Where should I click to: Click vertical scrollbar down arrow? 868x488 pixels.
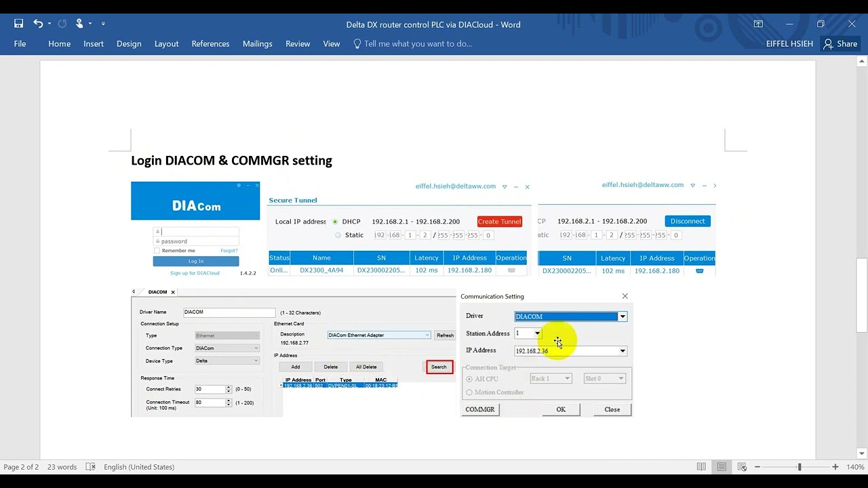coord(862,453)
